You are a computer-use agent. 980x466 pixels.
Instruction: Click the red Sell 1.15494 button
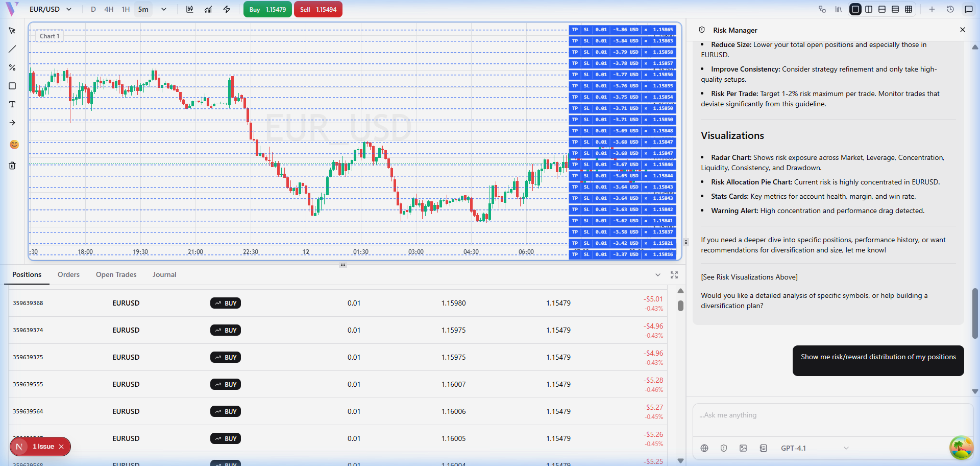(x=318, y=9)
